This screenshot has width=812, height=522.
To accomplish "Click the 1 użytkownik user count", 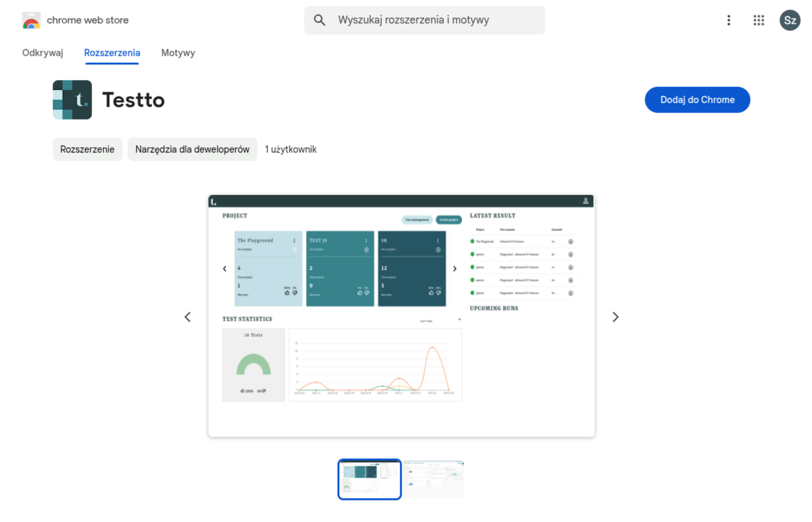I will 290,149.
